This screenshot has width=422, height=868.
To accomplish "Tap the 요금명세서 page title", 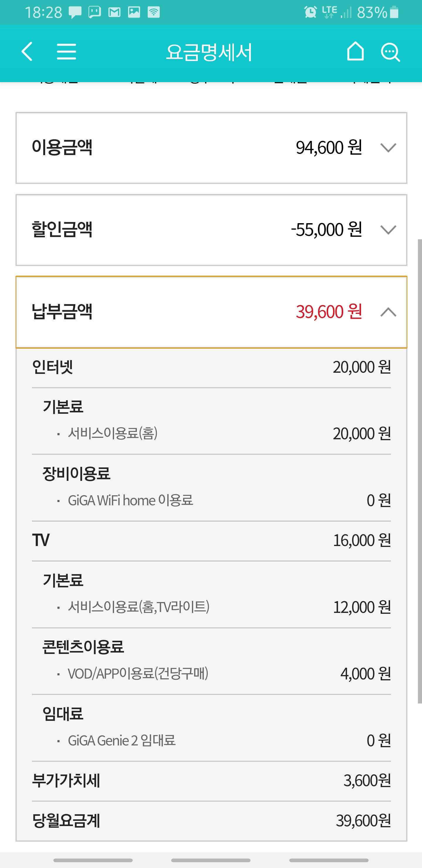I will 209,52.
